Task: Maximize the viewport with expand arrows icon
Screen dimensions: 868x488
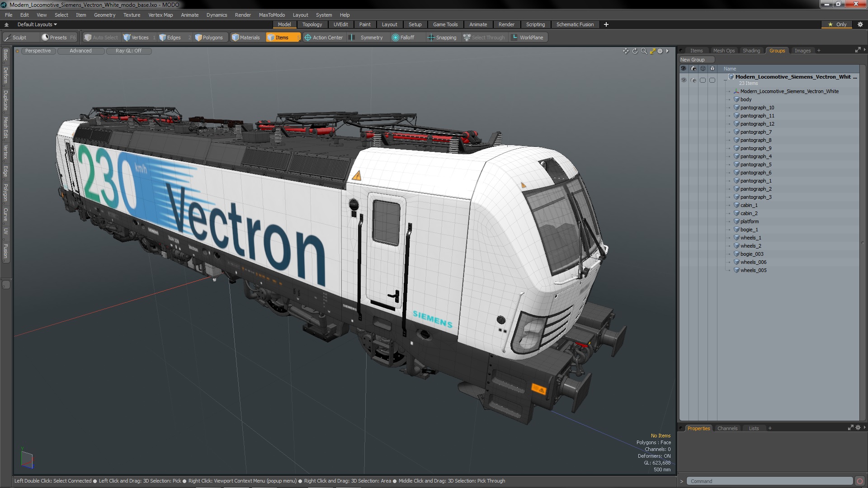Action: [652, 51]
